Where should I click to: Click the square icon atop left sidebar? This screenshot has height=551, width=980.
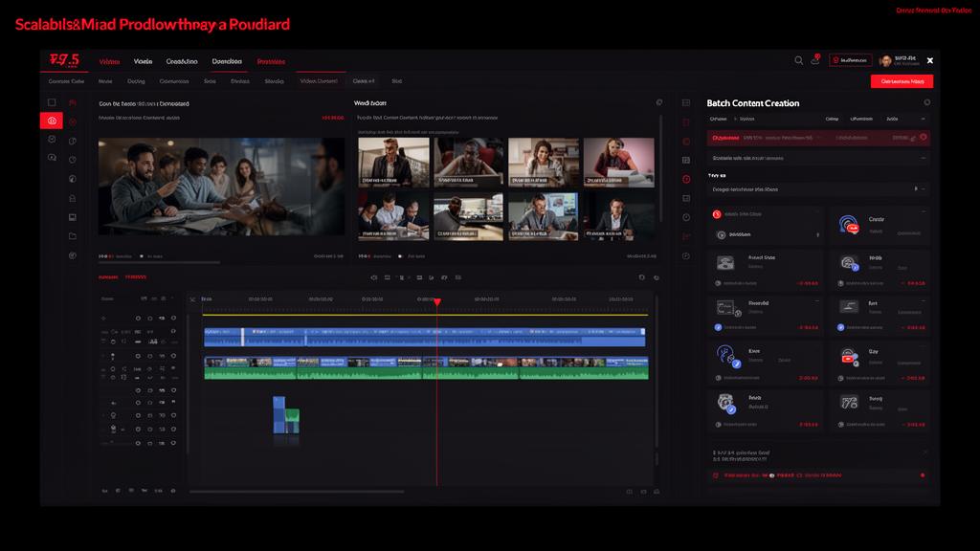coord(52,102)
